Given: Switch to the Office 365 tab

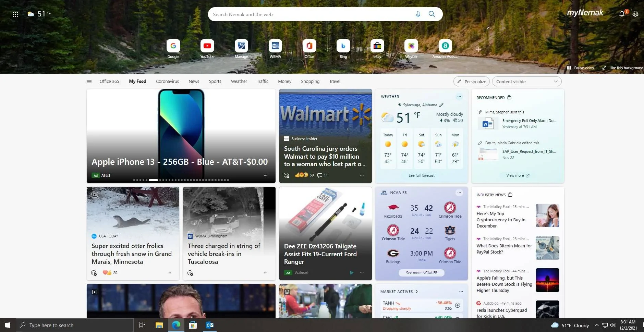Looking at the screenshot, I should [x=109, y=82].
